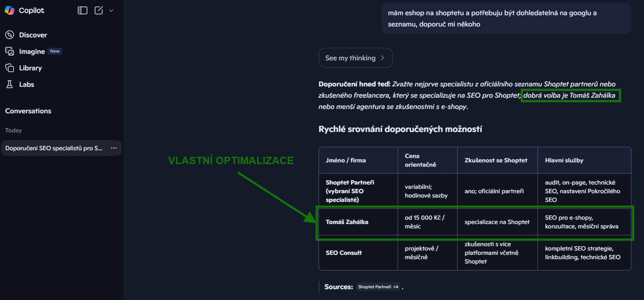Viewport: 644px width, 300px height.
Task: Collapse the sidebar using the panel icon
Action: [83, 10]
